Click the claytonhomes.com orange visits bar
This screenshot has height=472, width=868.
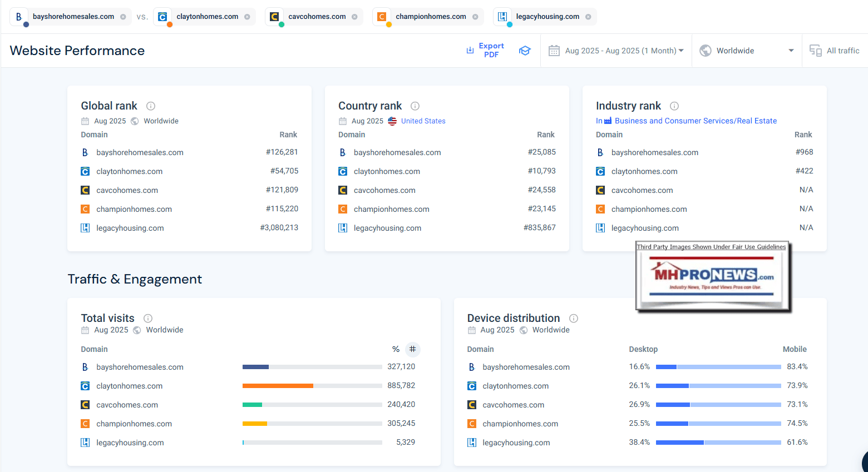tap(278, 386)
